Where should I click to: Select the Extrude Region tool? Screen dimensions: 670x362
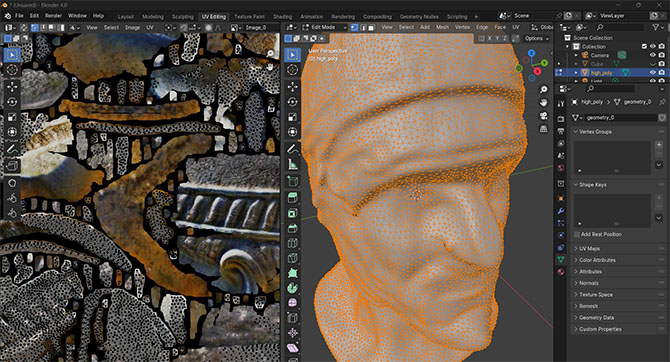click(x=293, y=197)
